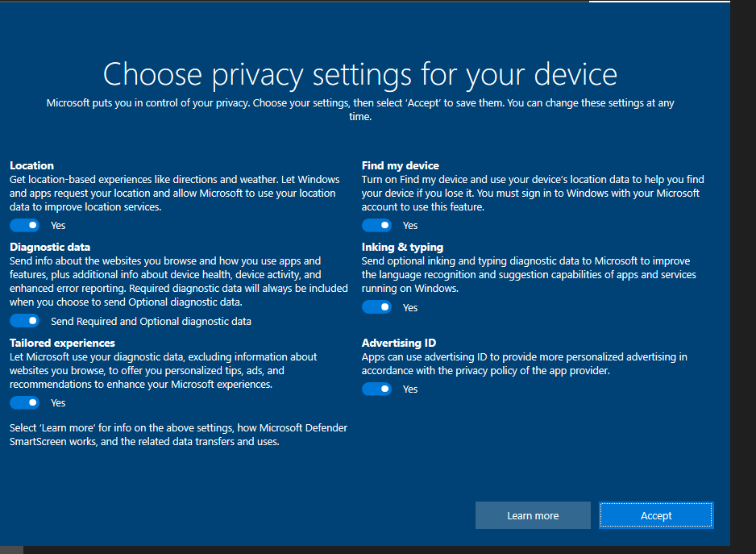Image resolution: width=756 pixels, height=554 pixels.
Task: Click the white progress bar at top
Action: tap(659, 2)
